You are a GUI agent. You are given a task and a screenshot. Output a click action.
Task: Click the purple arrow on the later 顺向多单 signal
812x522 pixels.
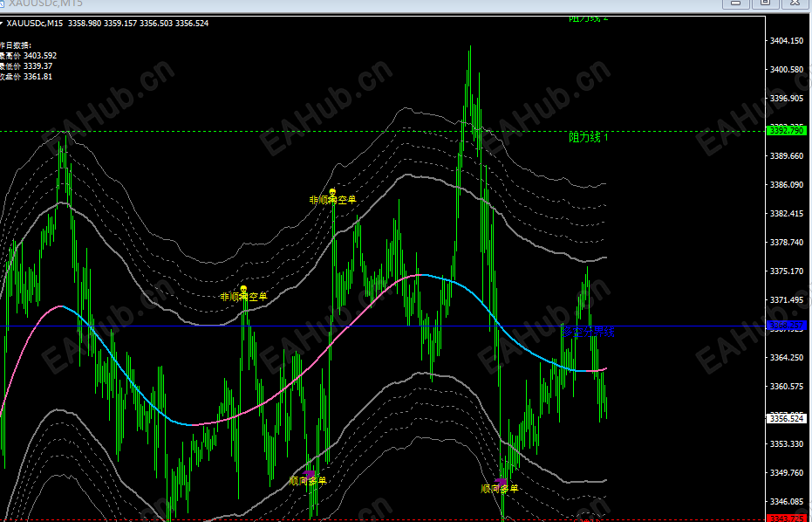coord(501,482)
